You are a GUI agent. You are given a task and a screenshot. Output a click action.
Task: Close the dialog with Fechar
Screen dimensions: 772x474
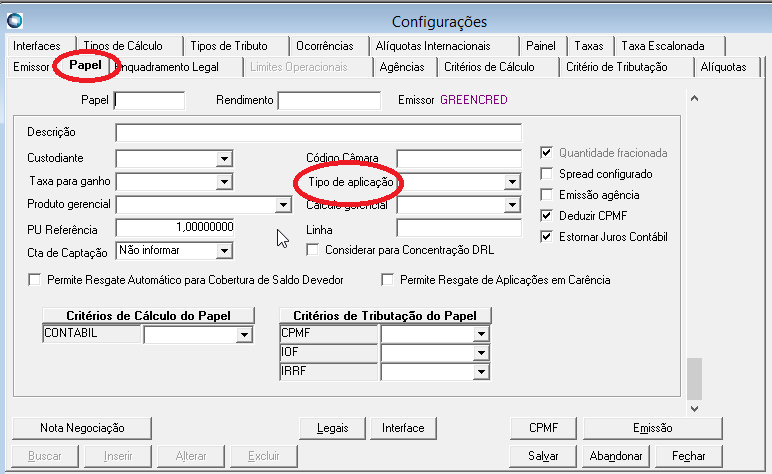pyautogui.click(x=689, y=456)
